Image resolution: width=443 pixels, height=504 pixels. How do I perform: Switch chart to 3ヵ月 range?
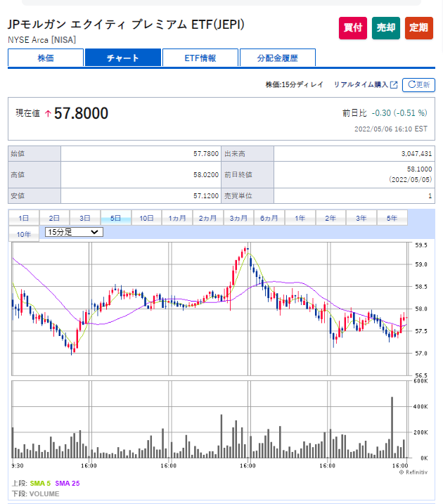coord(238,218)
